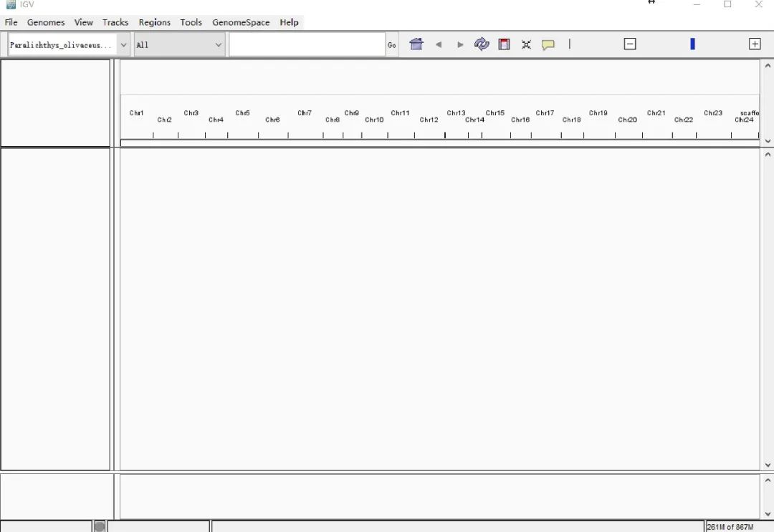Go back with left arrow icon
The image size is (774, 532).
pyautogui.click(x=439, y=44)
